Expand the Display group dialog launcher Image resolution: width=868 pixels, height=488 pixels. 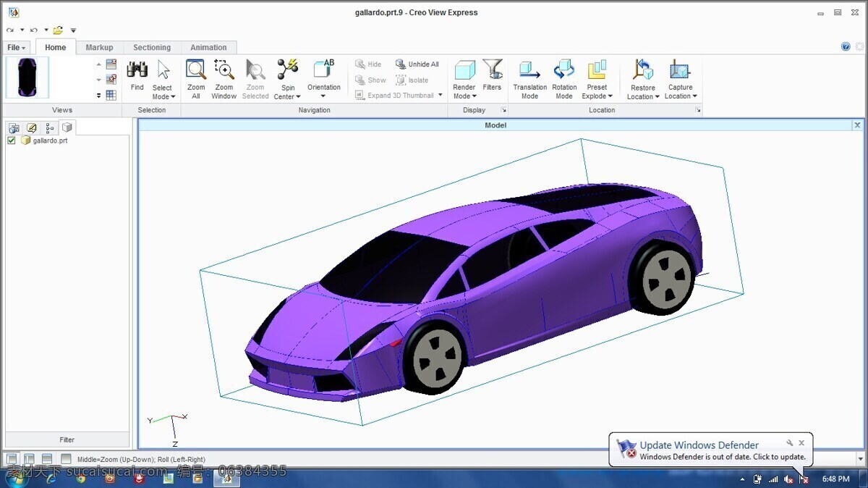tap(503, 110)
